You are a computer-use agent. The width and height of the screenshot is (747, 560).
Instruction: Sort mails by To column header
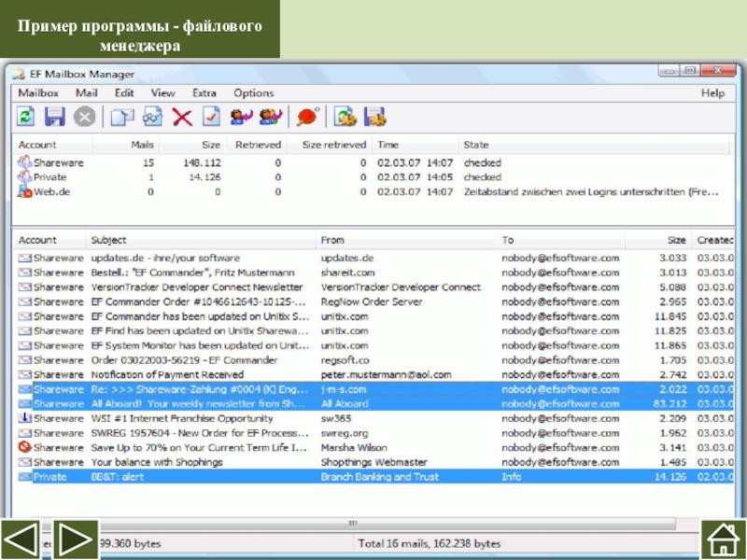(561, 240)
